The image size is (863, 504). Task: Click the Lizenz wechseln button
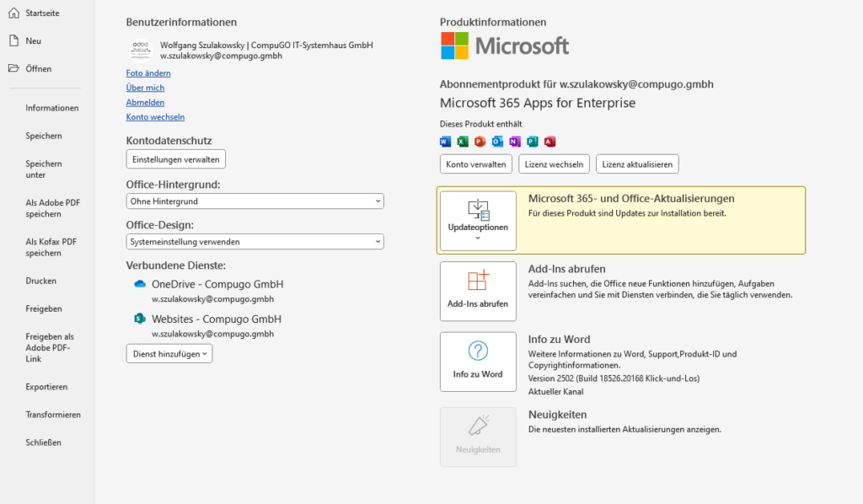point(554,164)
